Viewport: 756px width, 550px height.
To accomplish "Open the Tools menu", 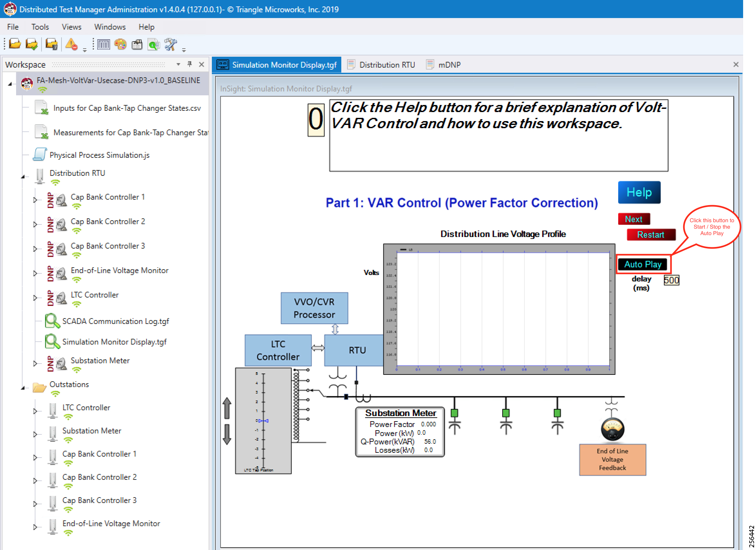I will point(40,27).
